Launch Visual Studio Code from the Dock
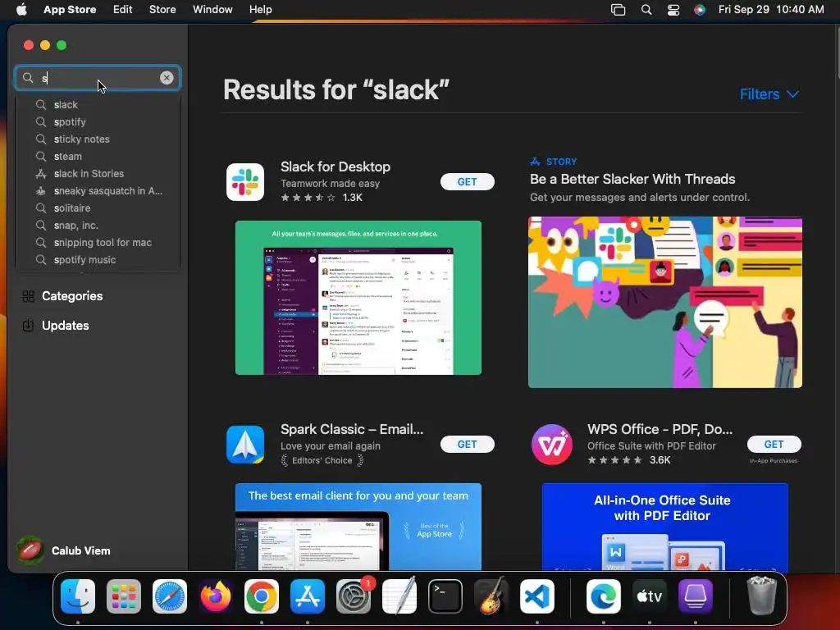 click(536, 596)
